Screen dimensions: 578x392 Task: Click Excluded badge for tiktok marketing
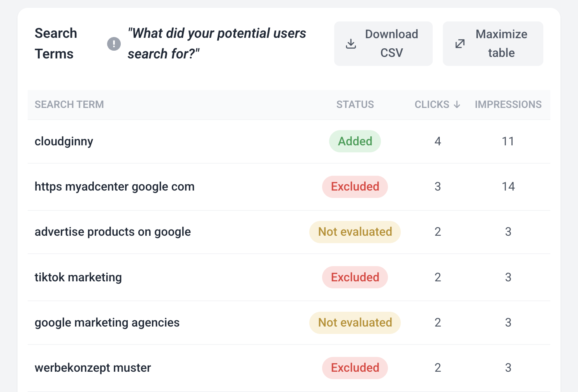355,277
